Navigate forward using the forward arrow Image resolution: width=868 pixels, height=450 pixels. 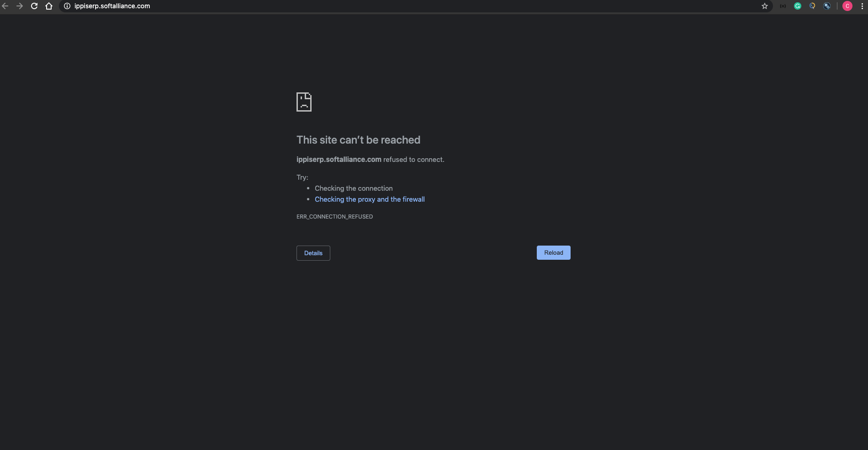(x=20, y=6)
